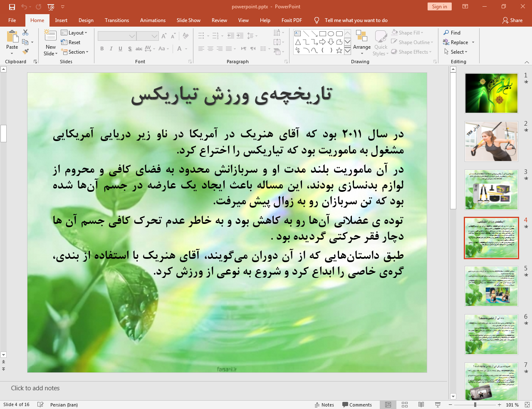Switch to the Design tab
This screenshot has width=532, height=409.
pyautogui.click(x=86, y=20)
